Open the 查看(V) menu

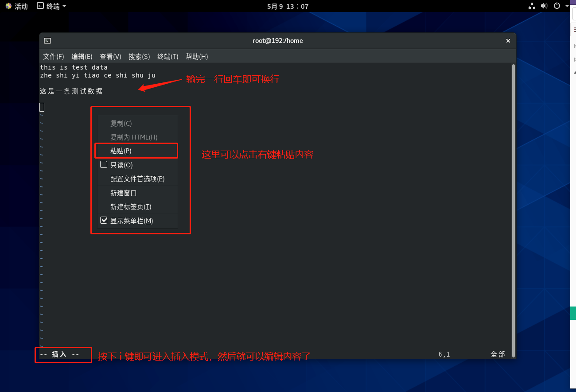110,57
